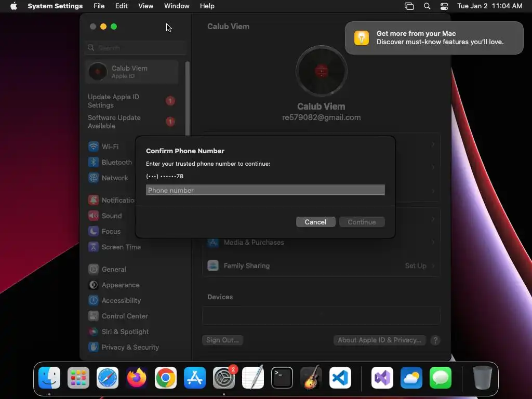This screenshot has width=532, height=399.
Task: Click the sidebar scrollbar
Action: pyautogui.click(x=187, y=98)
